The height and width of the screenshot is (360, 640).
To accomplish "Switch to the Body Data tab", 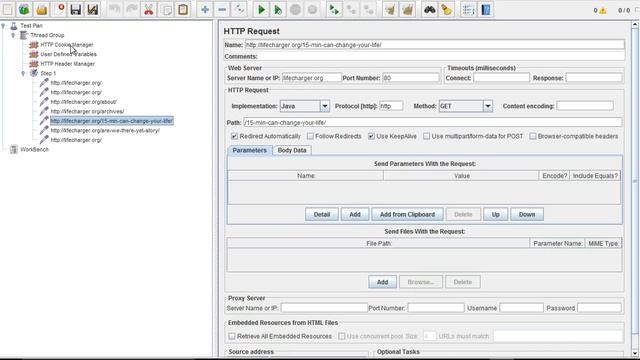I will (292, 150).
